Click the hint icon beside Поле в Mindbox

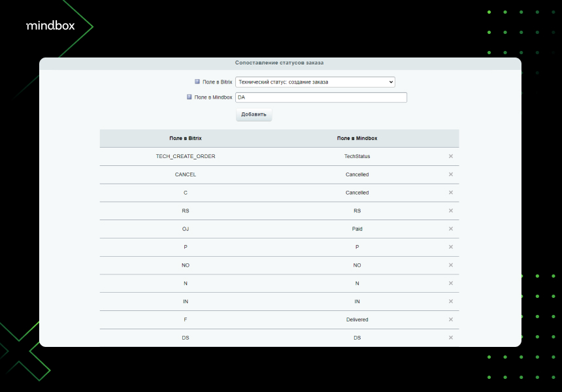(x=190, y=97)
